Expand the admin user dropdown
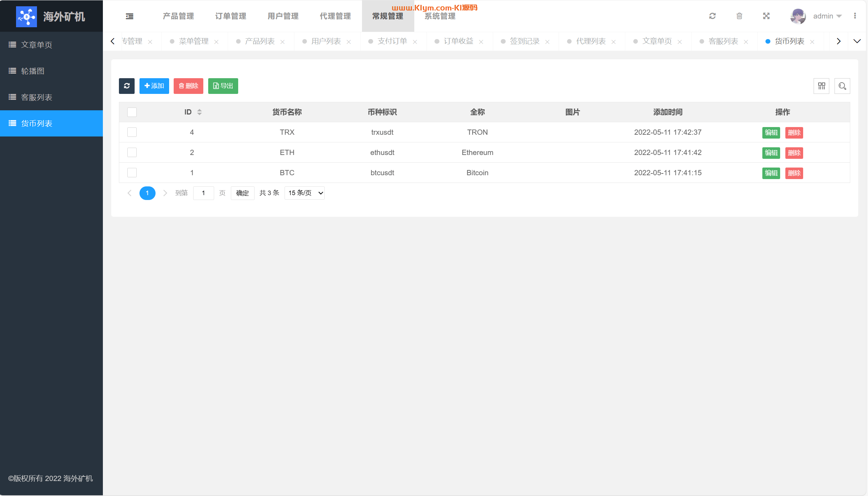This screenshot has height=496, width=868. coord(827,16)
